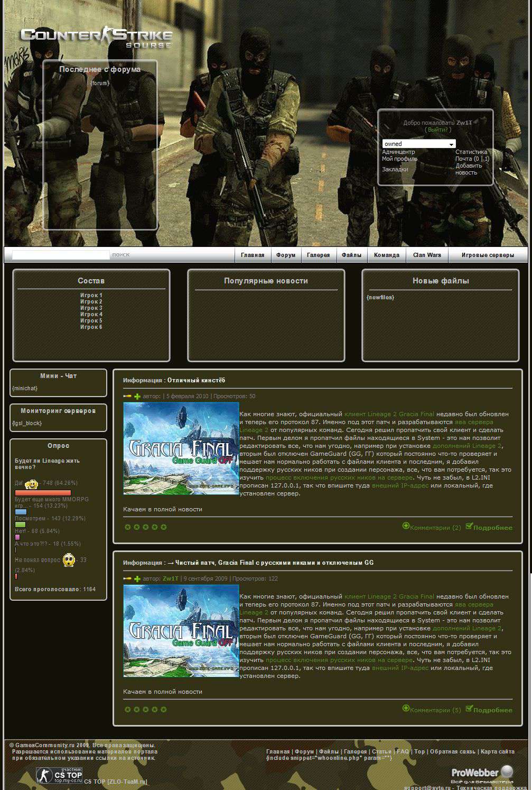Click the 'CS TOP [ZLO-TeaM.ru]' footer link
The width and height of the screenshot is (532, 790).
pos(116,782)
